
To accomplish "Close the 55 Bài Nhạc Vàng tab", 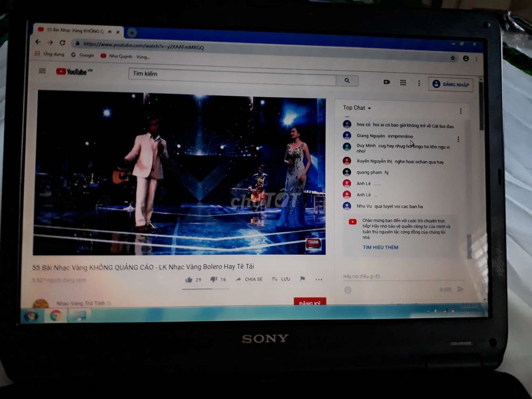I will tap(118, 32).
